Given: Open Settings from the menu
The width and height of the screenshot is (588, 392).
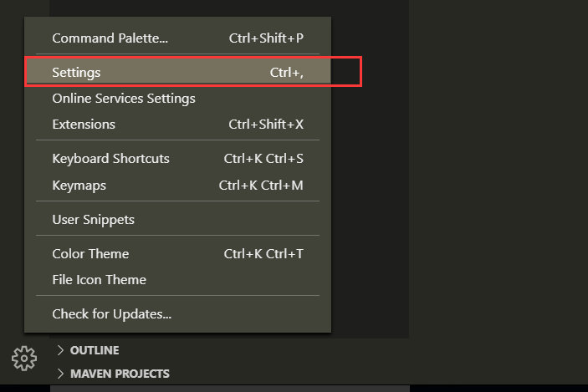Looking at the screenshot, I should point(76,73).
